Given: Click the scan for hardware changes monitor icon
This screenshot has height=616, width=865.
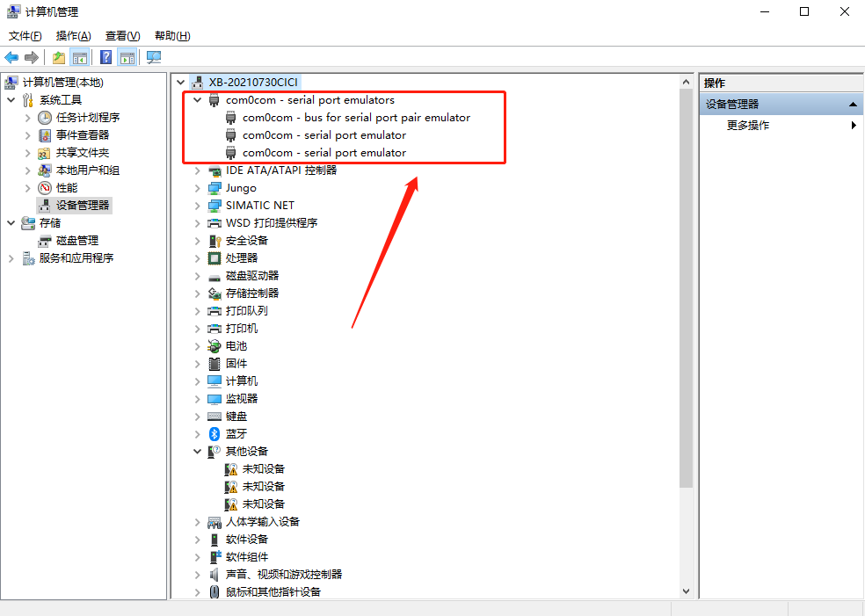Looking at the screenshot, I should tap(153, 57).
